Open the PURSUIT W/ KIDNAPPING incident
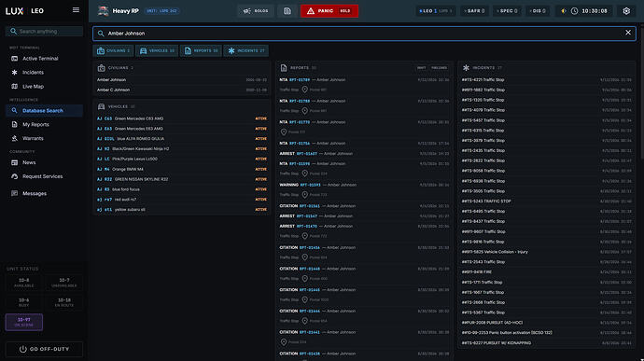The image size is (644, 361). point(546,343)
